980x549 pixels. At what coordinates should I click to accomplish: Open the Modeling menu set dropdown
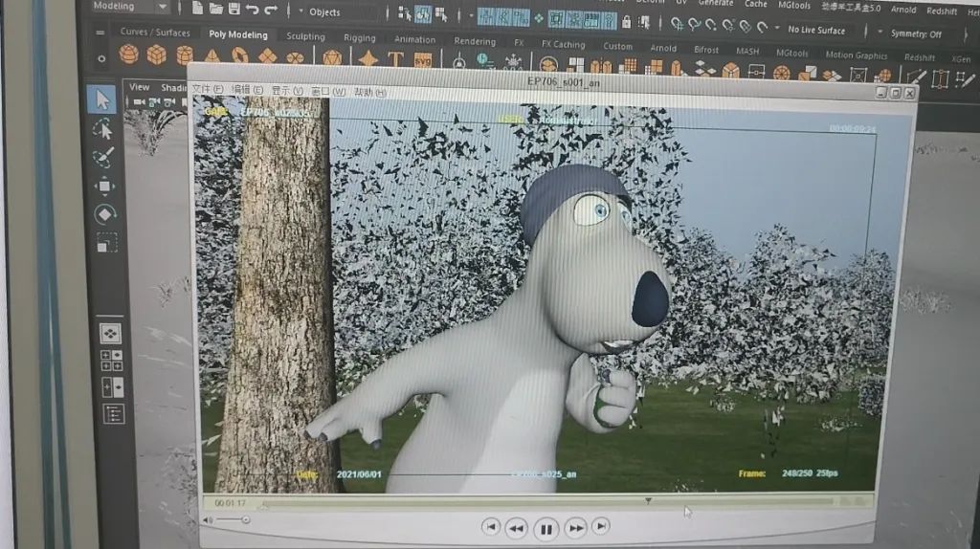click(131, 7)
